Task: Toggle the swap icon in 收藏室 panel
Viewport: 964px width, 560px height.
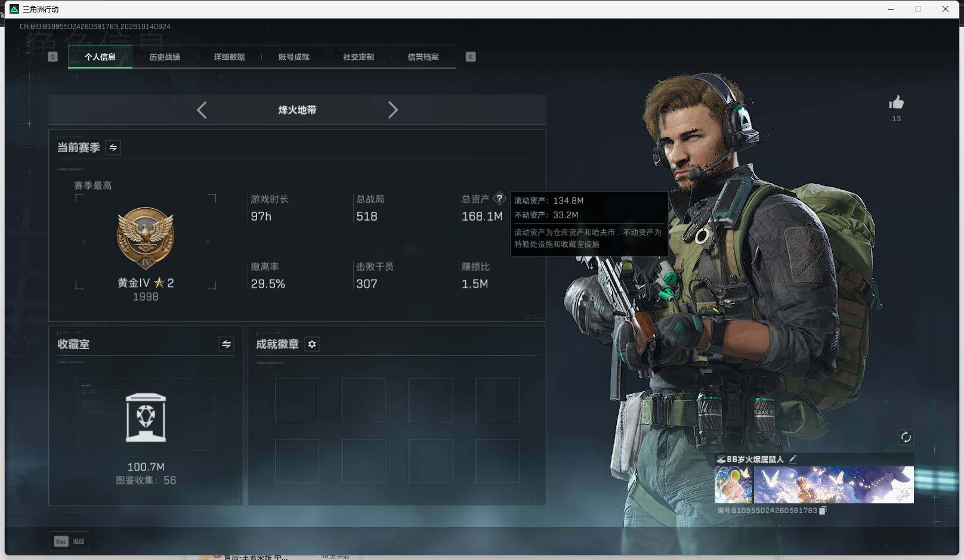Action: (226, 344)
